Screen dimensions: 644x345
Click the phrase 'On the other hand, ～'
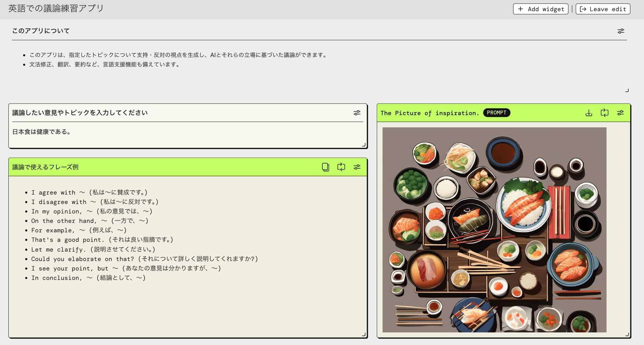coord(69,221)
